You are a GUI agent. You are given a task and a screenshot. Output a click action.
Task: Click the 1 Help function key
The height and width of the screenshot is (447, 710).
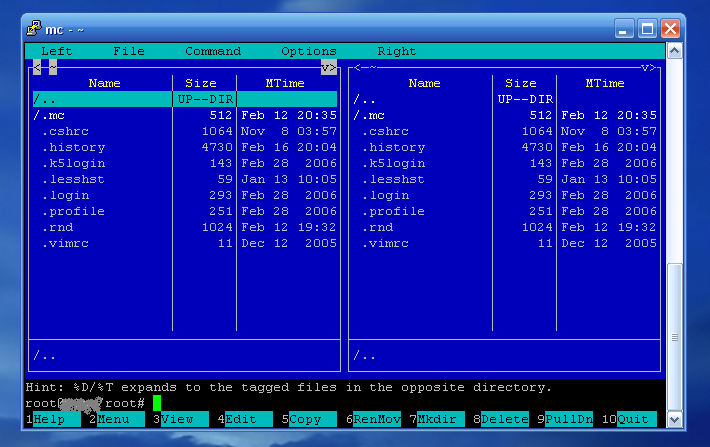coord(53,419)
